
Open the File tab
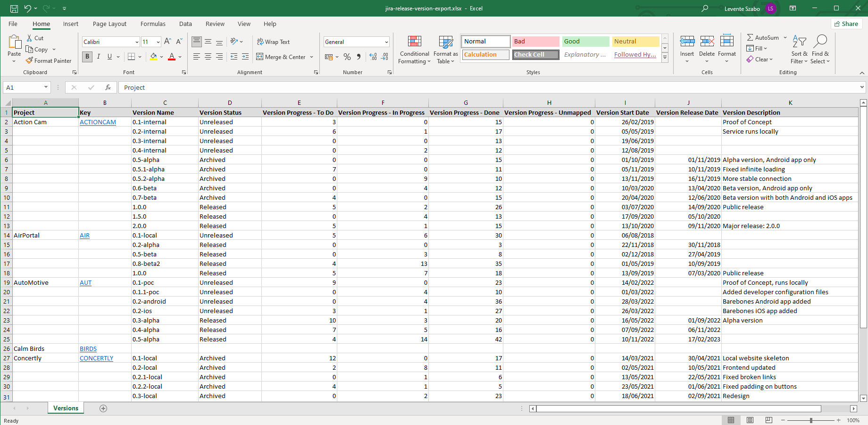point(13,24)
